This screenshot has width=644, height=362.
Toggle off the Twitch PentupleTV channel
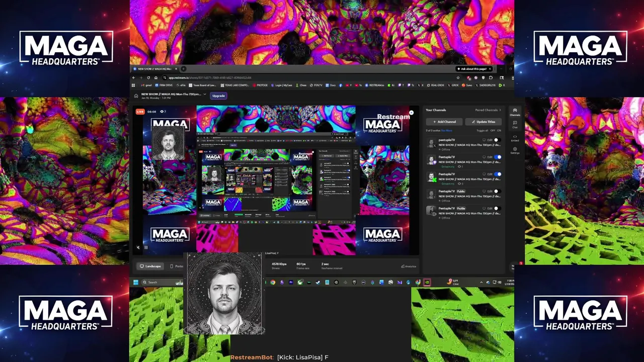(x=498, y=157)
